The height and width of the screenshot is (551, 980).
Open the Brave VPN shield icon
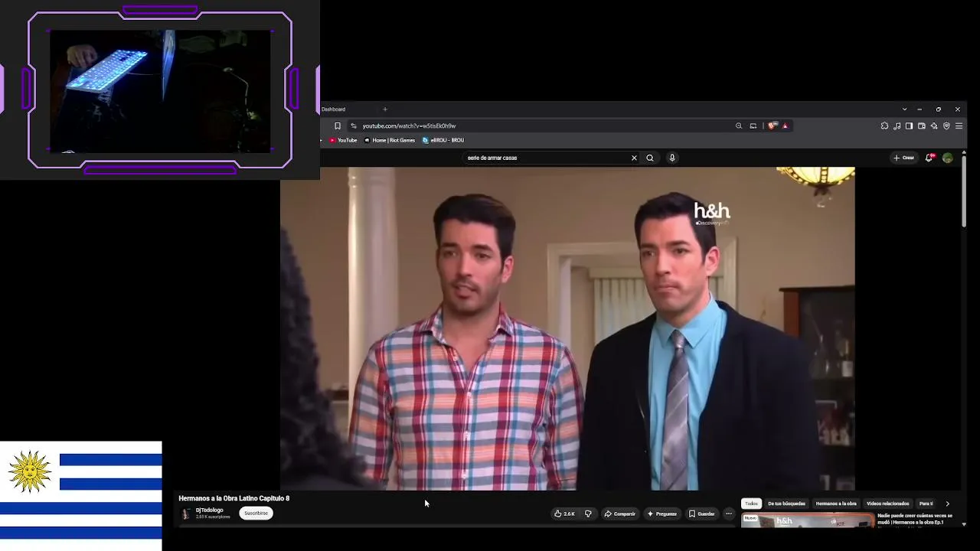pos(946,126)
